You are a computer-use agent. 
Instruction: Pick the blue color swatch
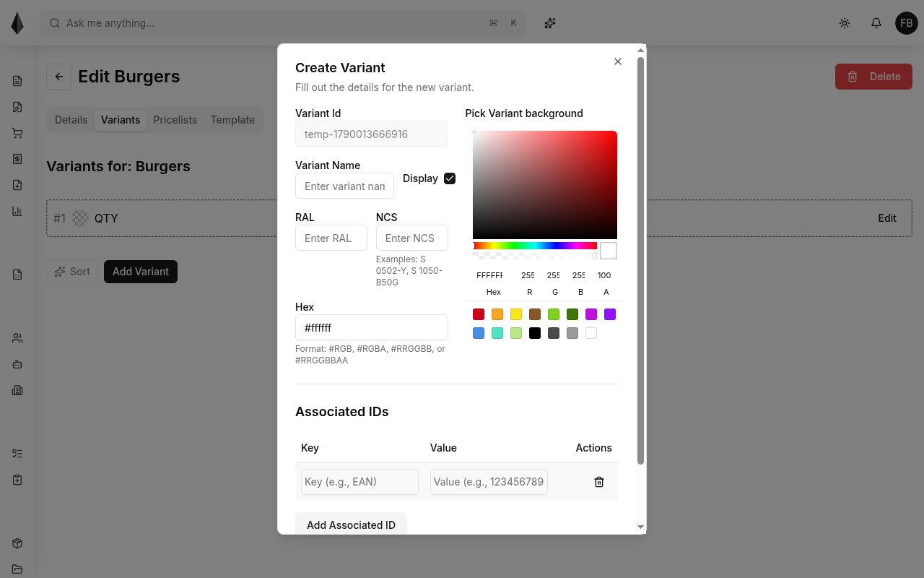(x=479, y=333)
